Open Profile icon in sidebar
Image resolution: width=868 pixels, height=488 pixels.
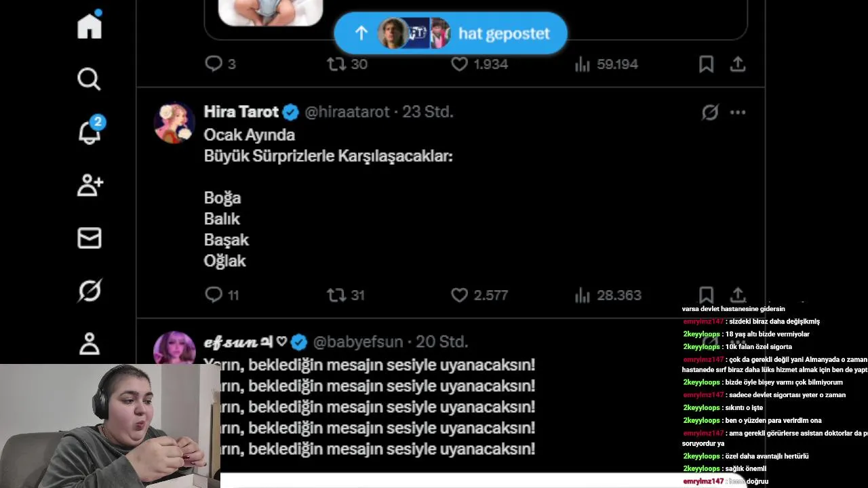click(90, 344)
